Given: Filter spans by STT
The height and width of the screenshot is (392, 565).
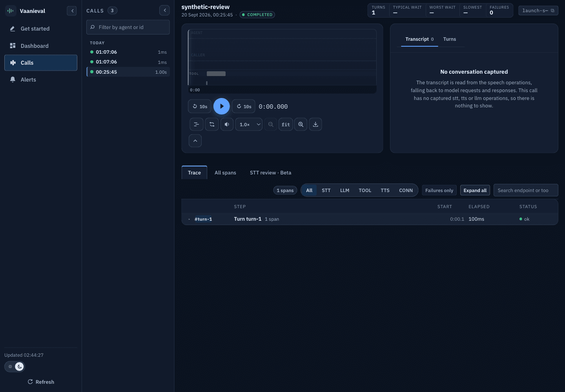Looking at the screenshot, I should pyautogui.click(x=326, y=191).
